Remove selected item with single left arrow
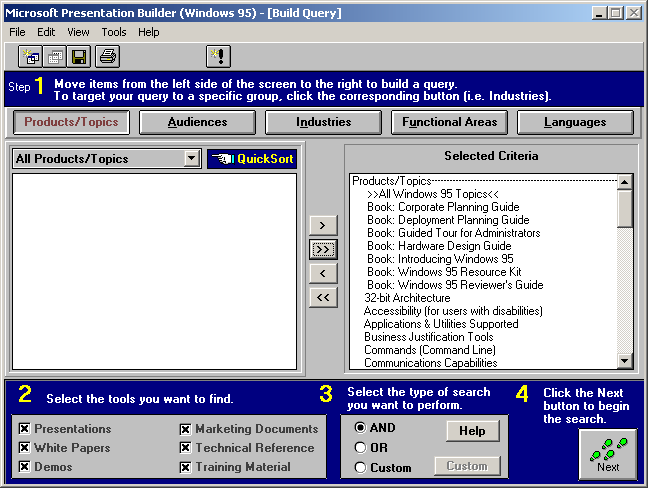The image size is (648, 488). 323,274
